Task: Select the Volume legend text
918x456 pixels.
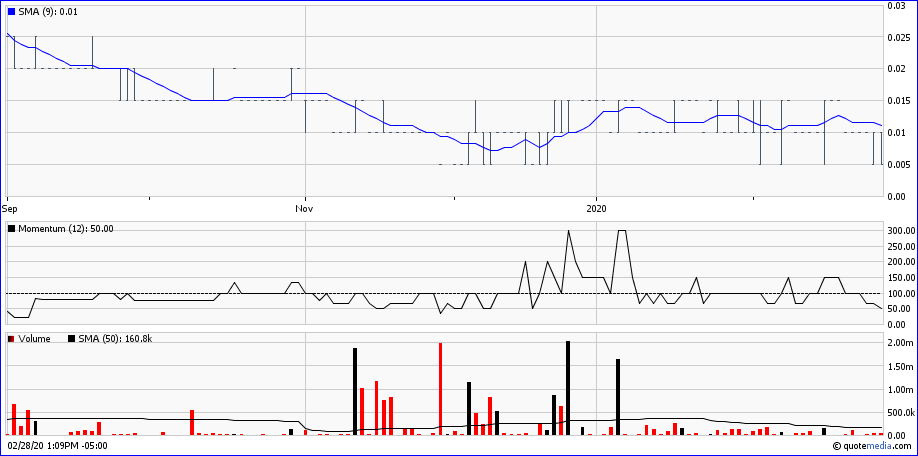Action: (35, 339)
